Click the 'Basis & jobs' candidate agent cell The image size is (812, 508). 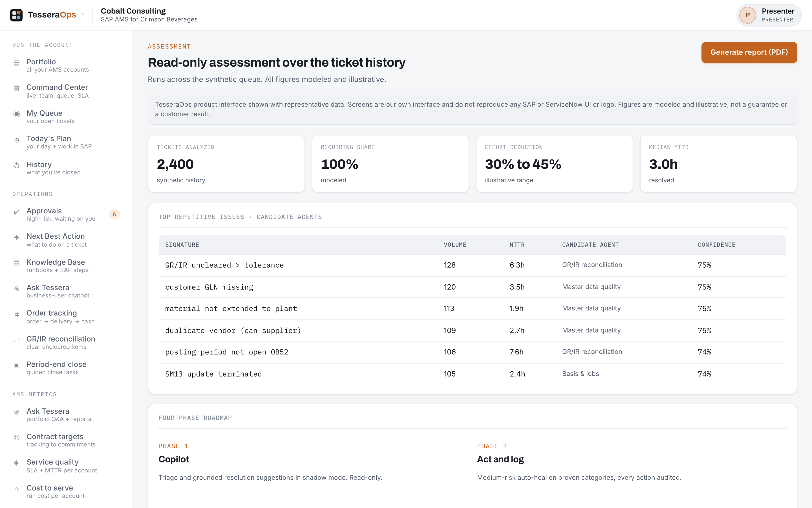tap(580, 374)
